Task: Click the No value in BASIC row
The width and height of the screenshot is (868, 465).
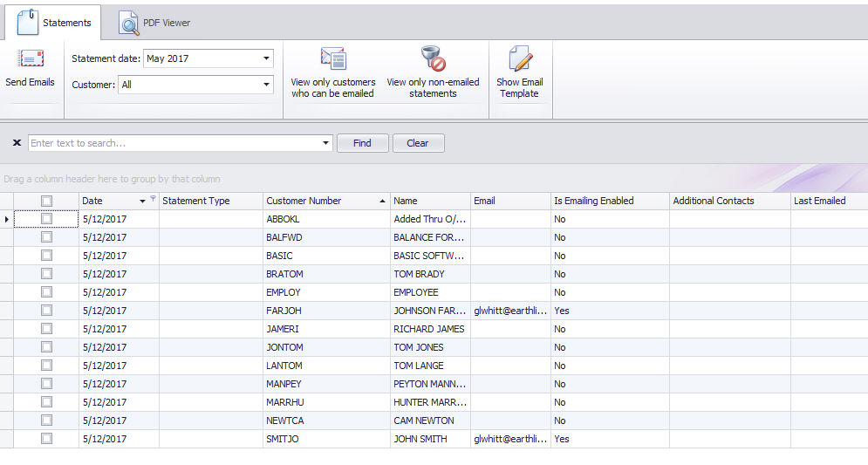Action: click(x=560, y=256)
